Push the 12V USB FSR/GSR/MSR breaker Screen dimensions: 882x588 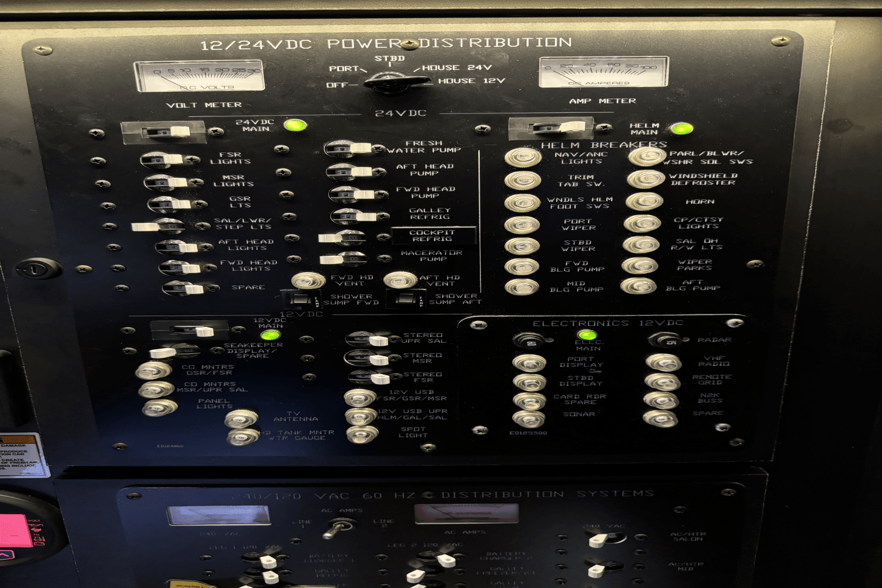pyautogui.click(x=360, y=397)
